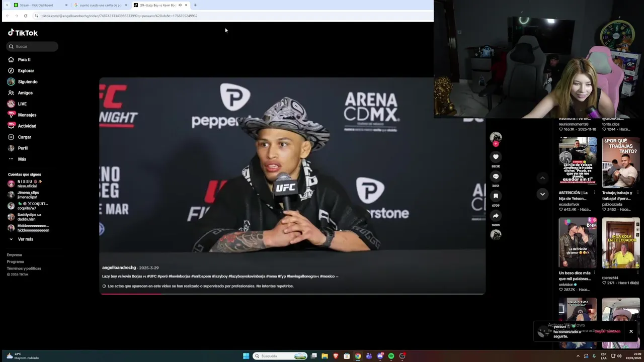This screenshot has width=644, height=362.
Task: Go back in browser
Action: [x=7, y=16]
